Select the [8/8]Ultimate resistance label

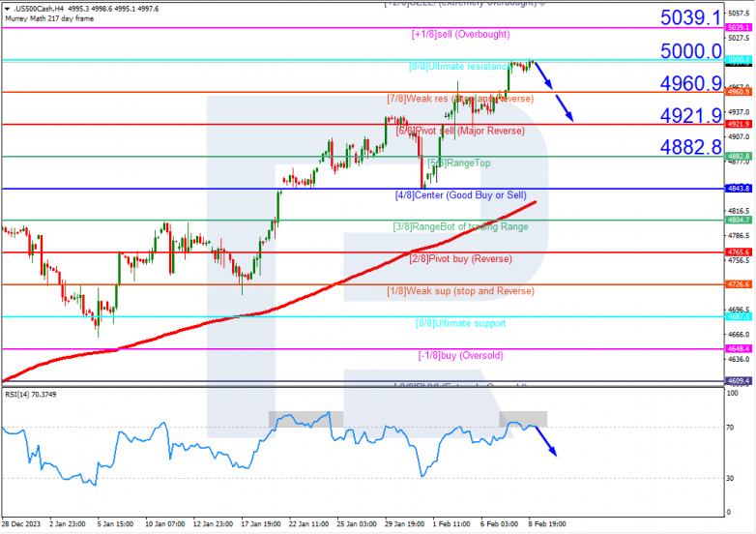pos(459,67)
